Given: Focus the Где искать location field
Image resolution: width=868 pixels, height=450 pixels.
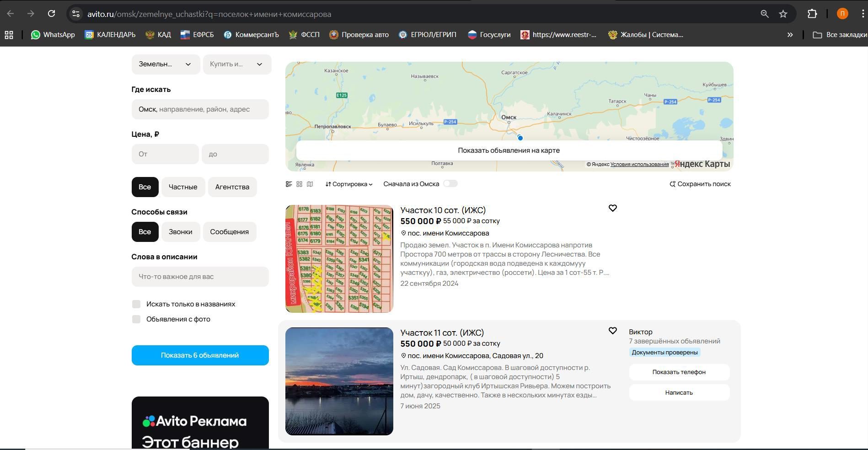Looking at the screenshot, I should click(x=200, y=109).
